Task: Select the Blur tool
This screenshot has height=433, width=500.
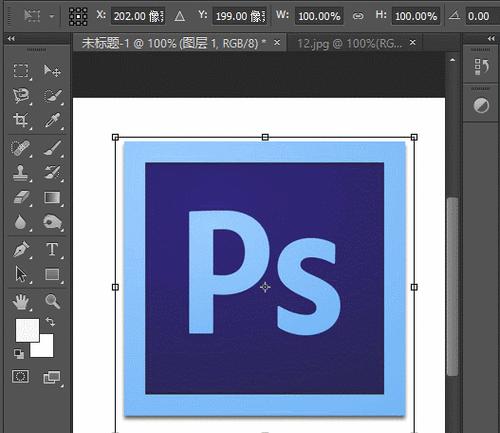Action: click(21, 222)
